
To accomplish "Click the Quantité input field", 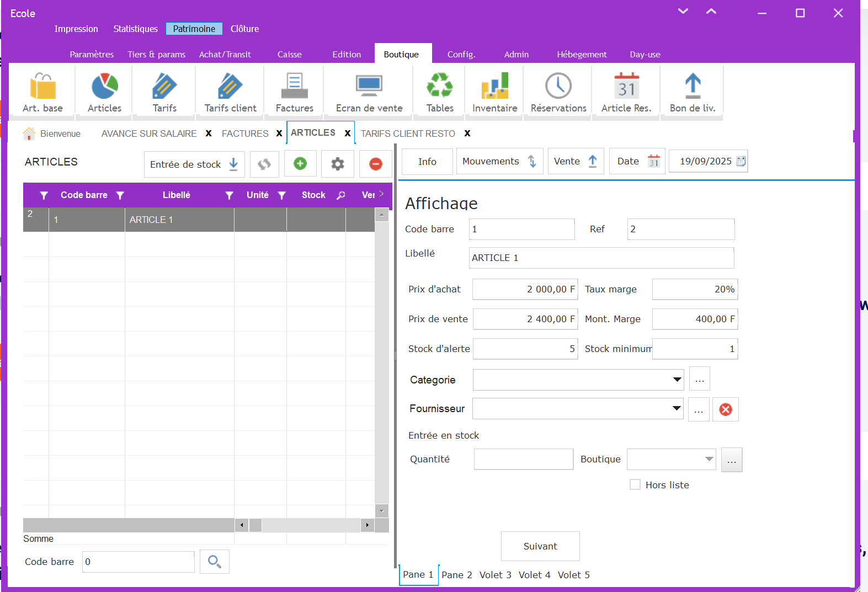I will [x=523, y=459].
